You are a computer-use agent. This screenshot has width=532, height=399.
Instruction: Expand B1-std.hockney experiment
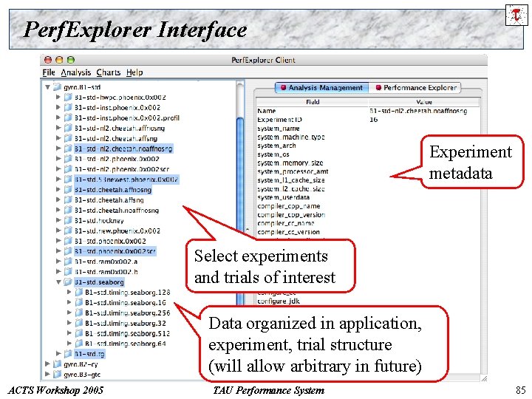58,220
